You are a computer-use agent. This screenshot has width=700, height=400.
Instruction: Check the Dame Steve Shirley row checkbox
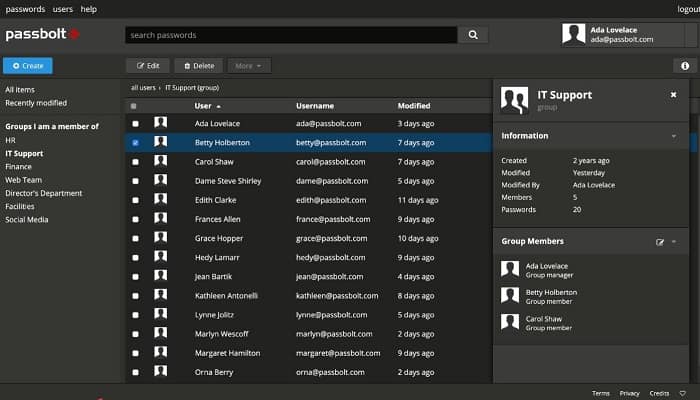[135, 181]
